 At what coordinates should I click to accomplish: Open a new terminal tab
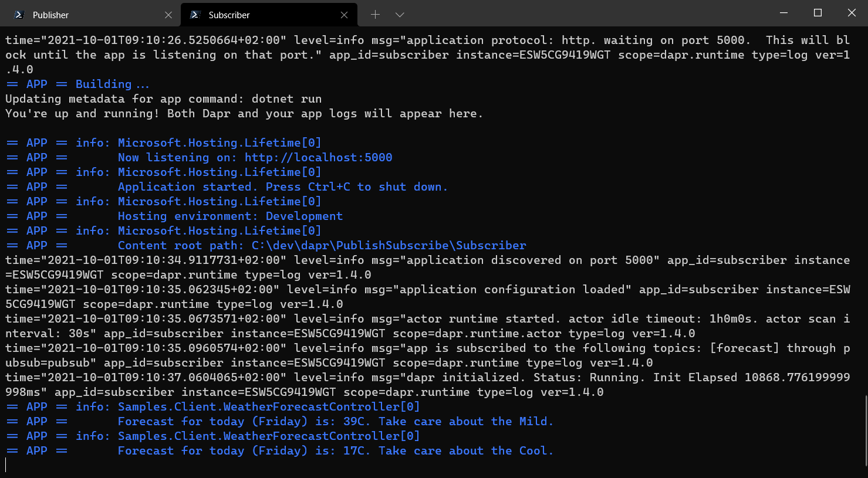(375, 15)
